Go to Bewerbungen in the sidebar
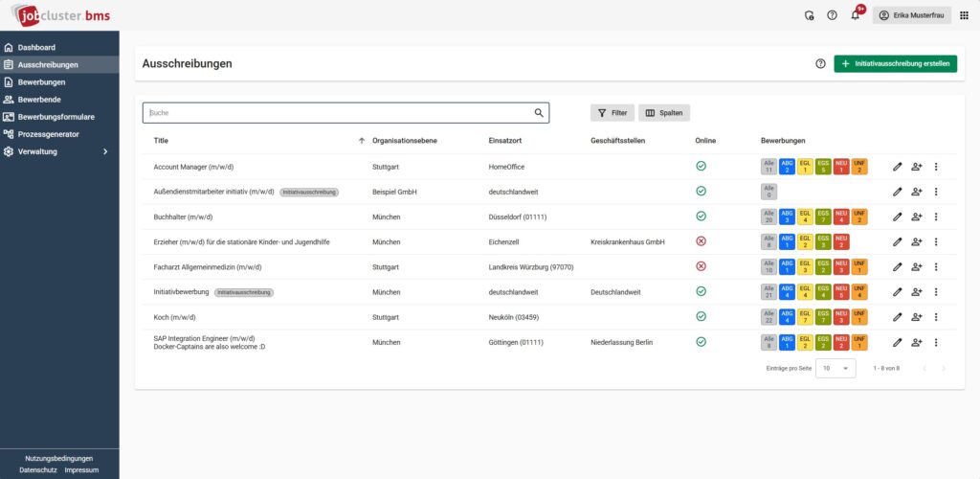 41,82
